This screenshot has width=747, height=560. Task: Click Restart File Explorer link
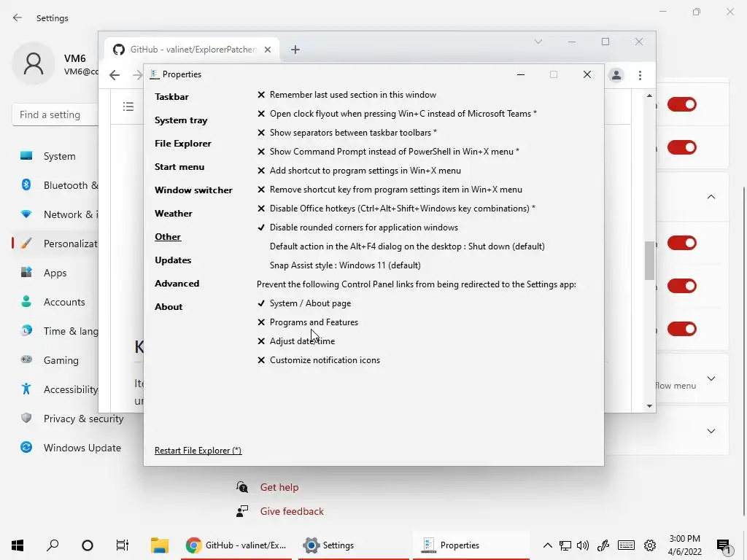pyautogui.click(x=198, y=451)
